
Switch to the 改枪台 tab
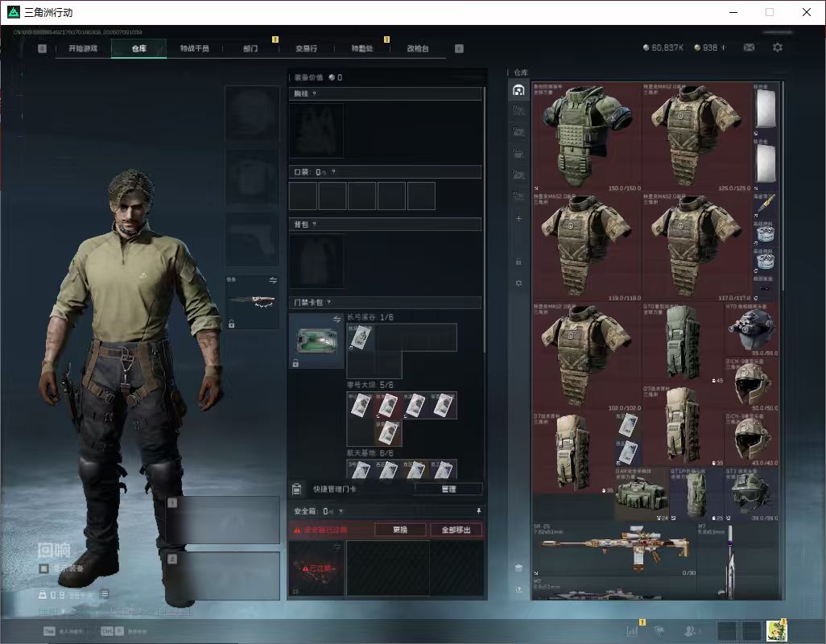[417, 48]
